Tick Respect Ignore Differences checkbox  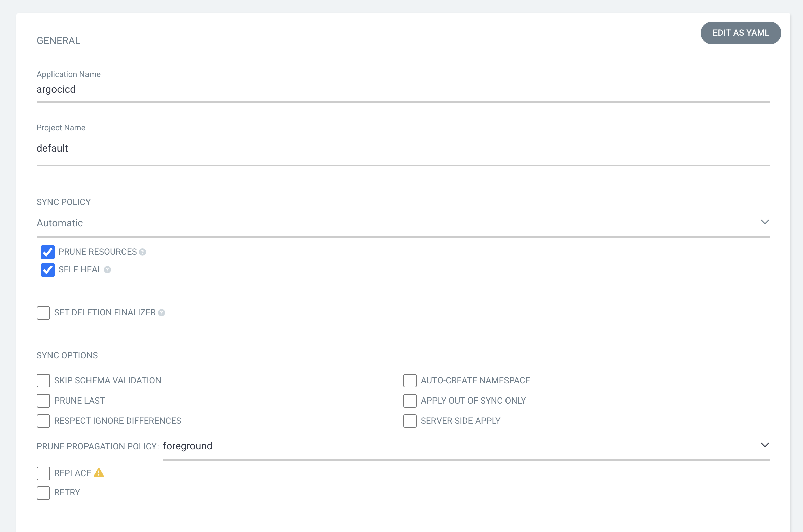point(43,421)
